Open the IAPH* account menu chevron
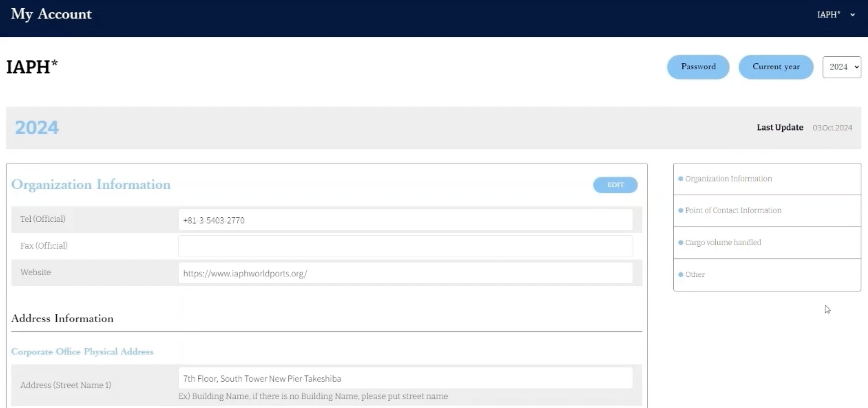The height and width of the screenshot is (408, 868). tap(852, 15)
